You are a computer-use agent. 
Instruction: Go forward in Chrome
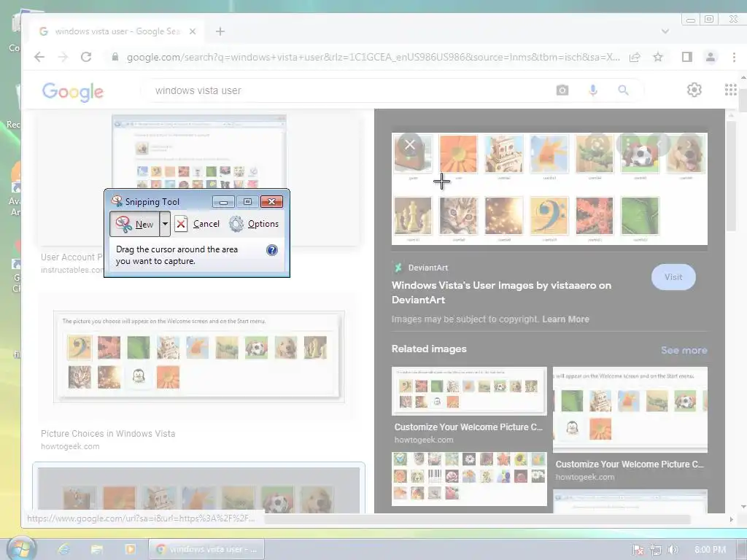(x=63, y=57)
